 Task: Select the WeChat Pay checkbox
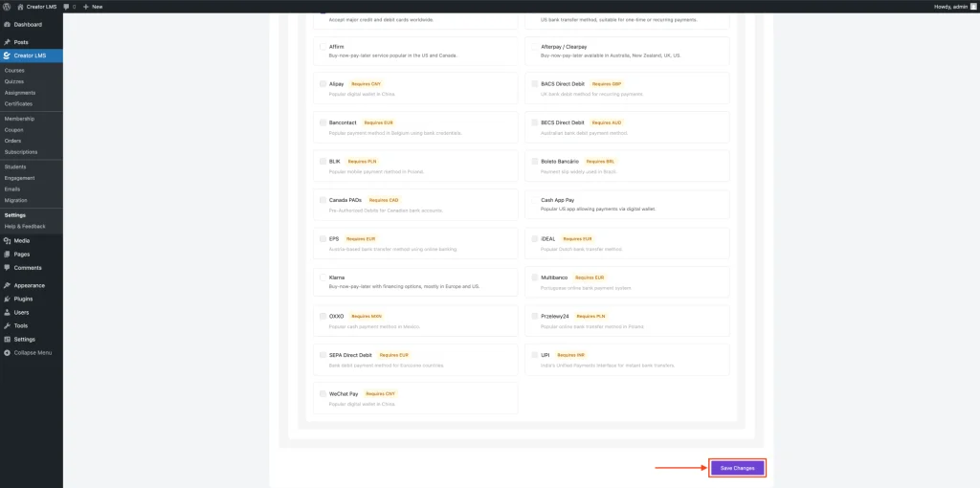click(x=323, y=393)
